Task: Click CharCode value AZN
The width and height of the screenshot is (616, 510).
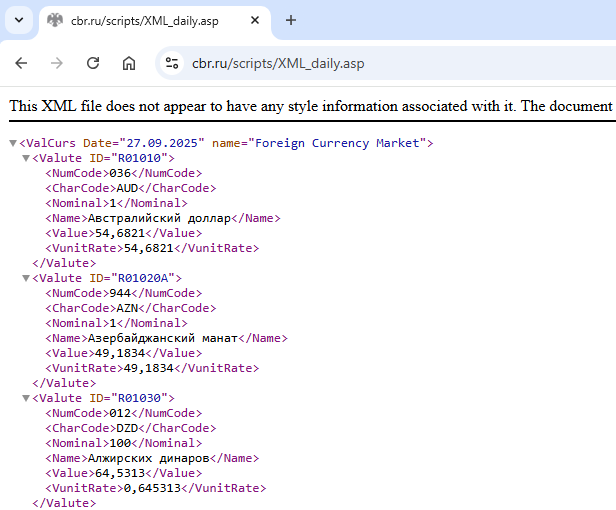Action: [127, 308]
